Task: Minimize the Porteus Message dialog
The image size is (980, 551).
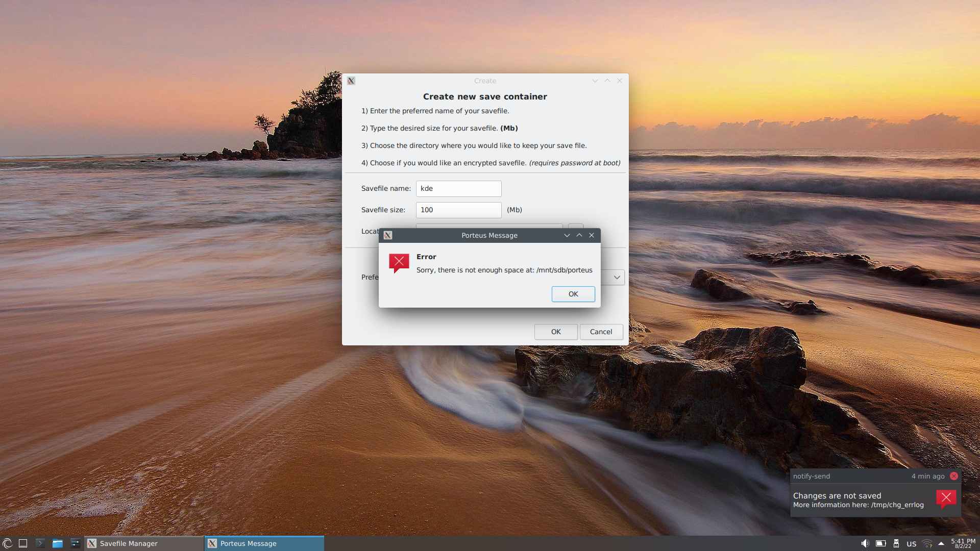Action: pos(567,235)
